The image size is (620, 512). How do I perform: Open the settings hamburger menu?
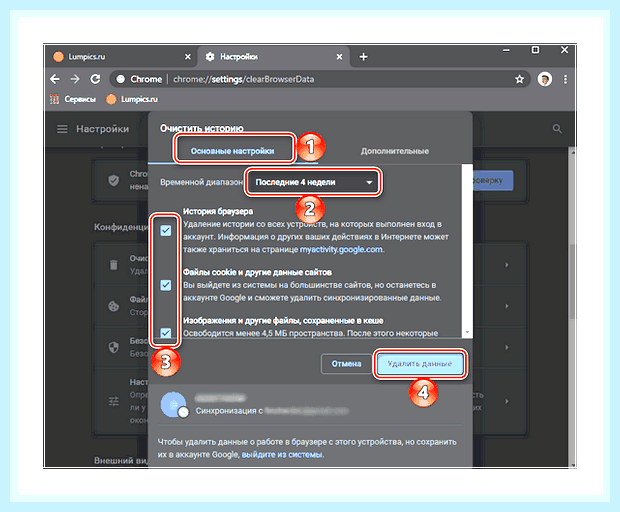62,129
